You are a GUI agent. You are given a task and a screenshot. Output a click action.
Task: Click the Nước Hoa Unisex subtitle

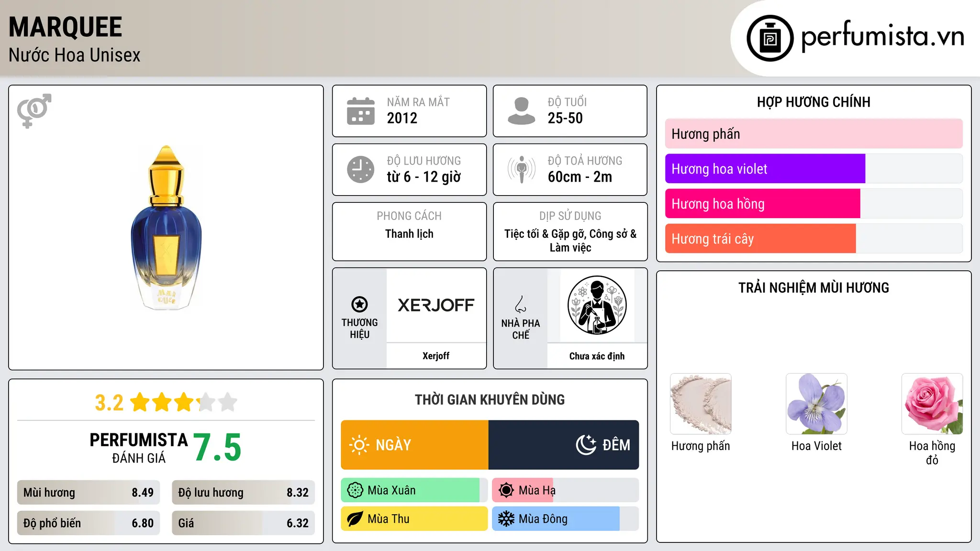pyautogui.click(x=75, y=55)
